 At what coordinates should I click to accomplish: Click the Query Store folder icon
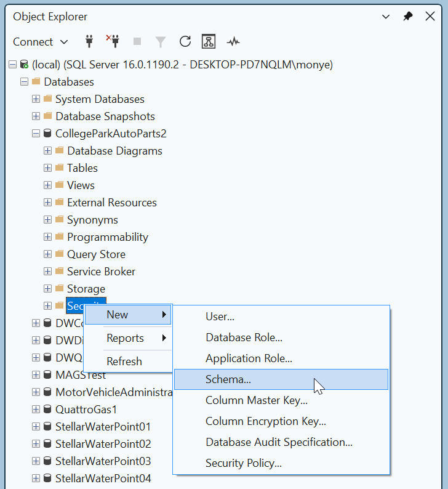tap(59, 254)
